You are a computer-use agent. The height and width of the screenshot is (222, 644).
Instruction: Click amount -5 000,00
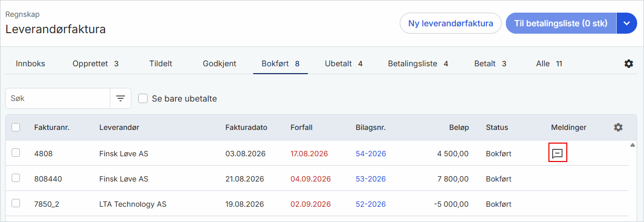pyautogui.click(x=451, y=204)
